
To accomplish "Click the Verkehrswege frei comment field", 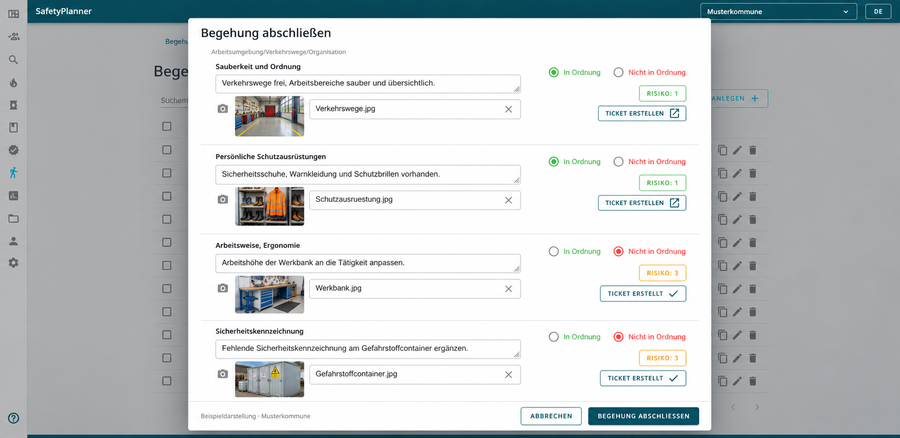I will [x=368, y=83].
